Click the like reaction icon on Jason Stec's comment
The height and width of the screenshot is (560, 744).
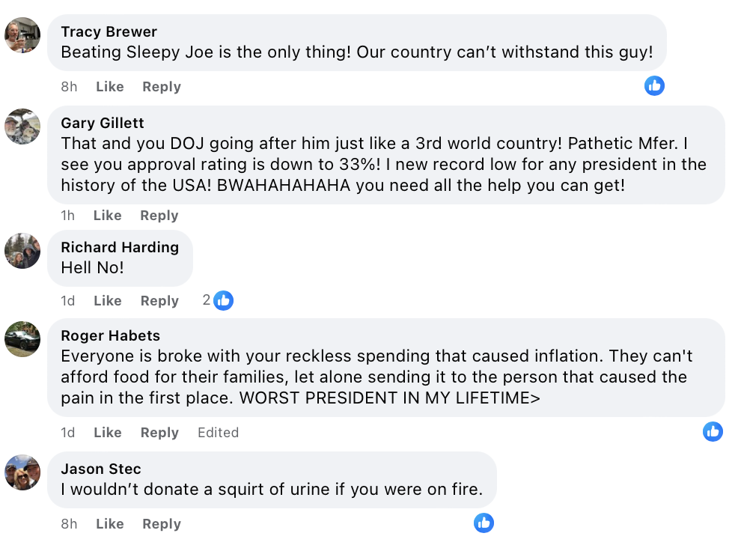(484, 523)
